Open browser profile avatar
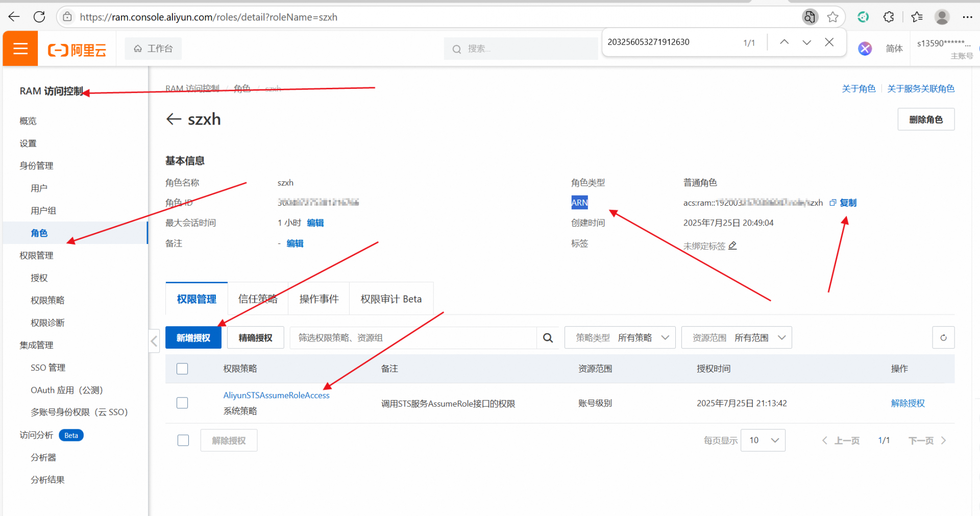Screen dimensions: 980x516 (x=942, y=17)
